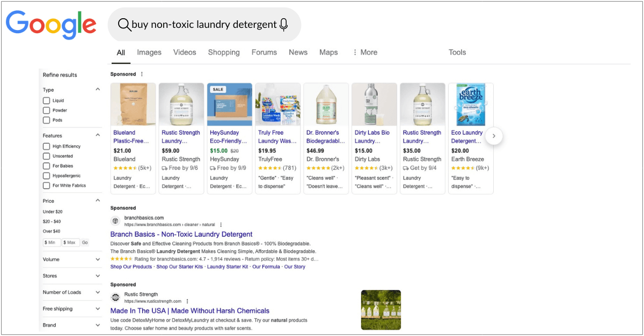Collapse the Price filter section
644x336 pixels.
(x=98, y=200)
